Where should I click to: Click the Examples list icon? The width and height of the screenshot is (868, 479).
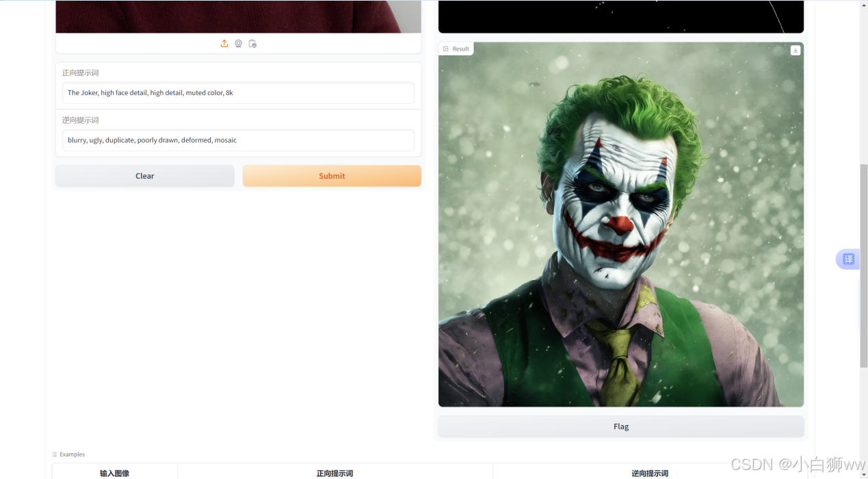[x=55, y=454]
